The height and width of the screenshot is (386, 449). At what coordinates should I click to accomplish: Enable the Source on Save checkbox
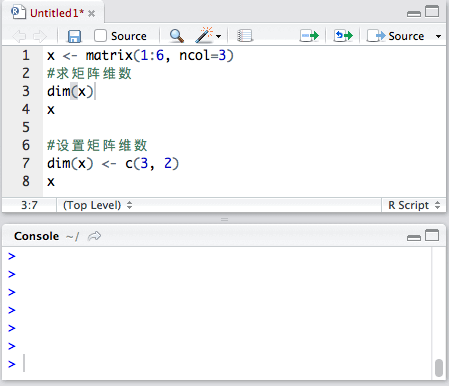(100, 35)
